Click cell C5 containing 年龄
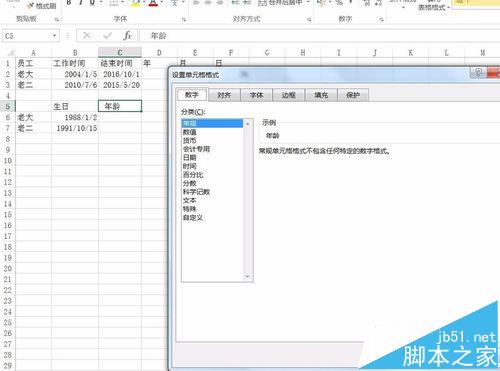500x371 pixels. [x=120, y=106]
